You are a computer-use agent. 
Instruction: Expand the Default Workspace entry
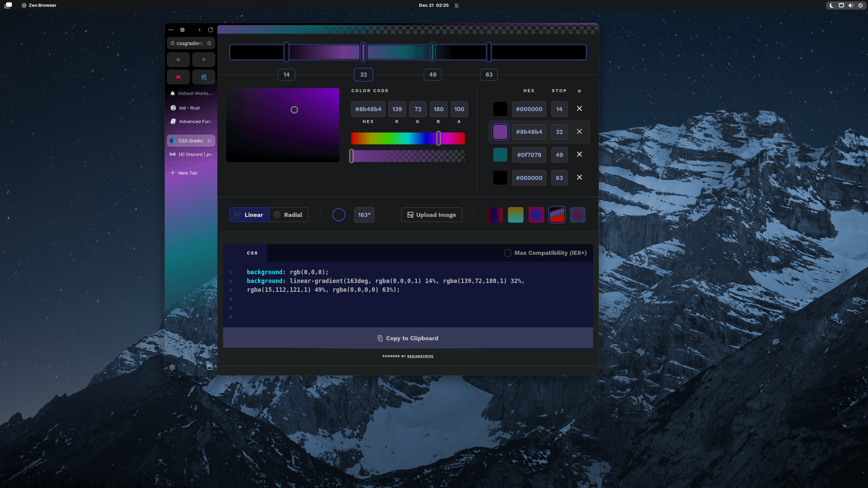pyautogui.click(x=191, y=93)
